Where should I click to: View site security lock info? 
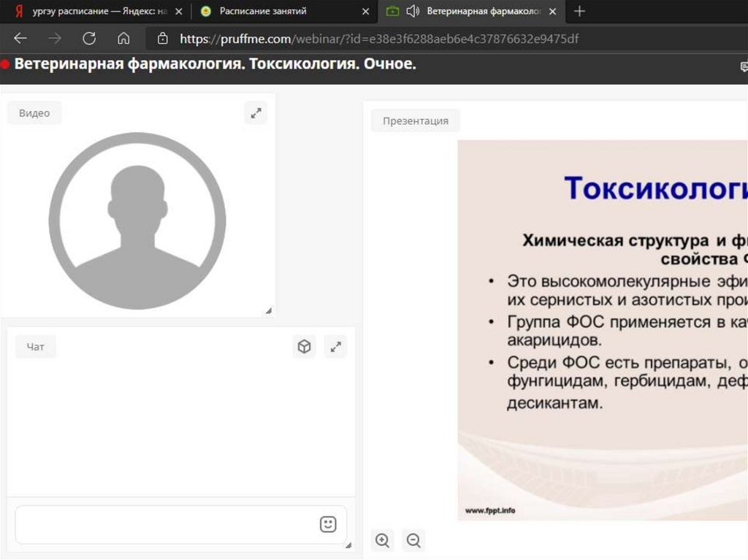point(163,39)
